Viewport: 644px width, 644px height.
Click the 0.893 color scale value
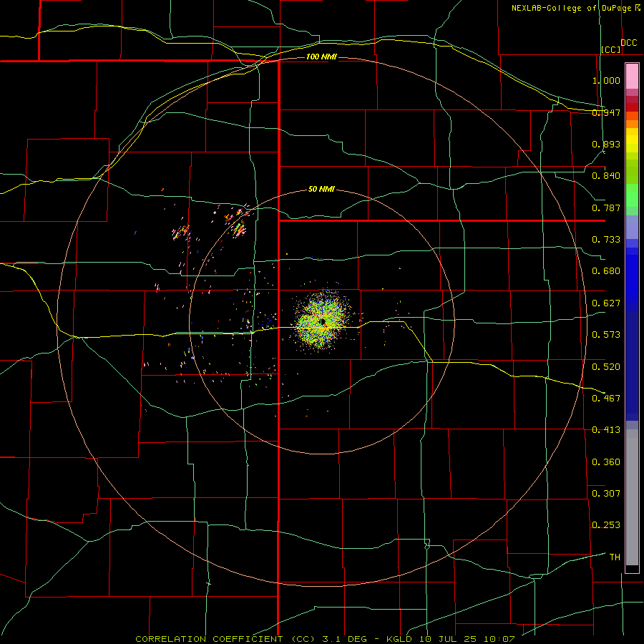[606, 144]
